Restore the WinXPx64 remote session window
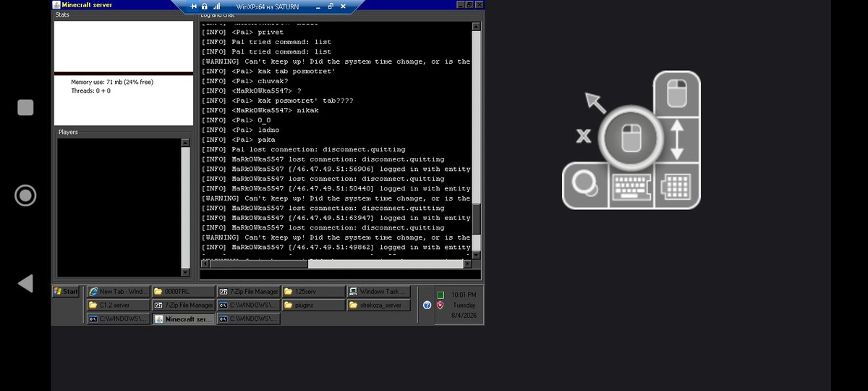Viewport: 868px width, 391px height. coord(331,6)
